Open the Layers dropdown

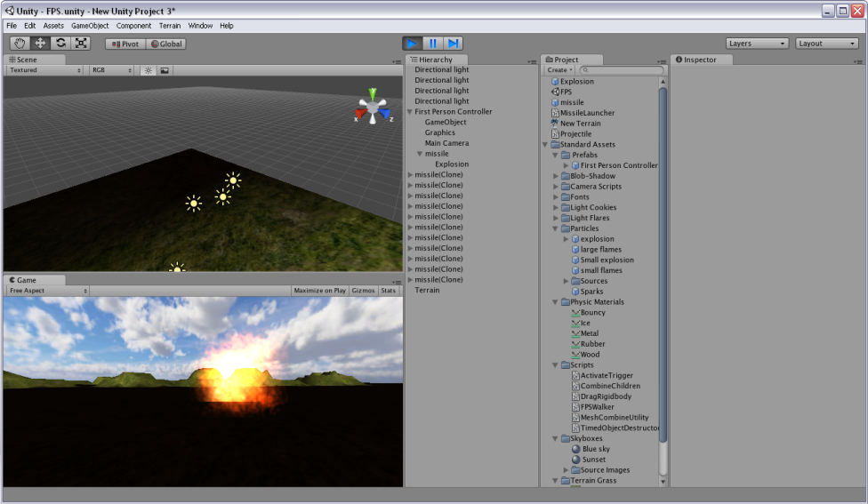757,44
